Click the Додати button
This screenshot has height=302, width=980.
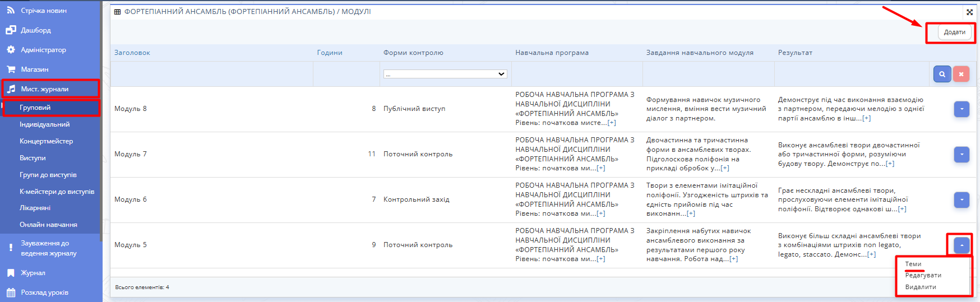[x=954, y=32]
